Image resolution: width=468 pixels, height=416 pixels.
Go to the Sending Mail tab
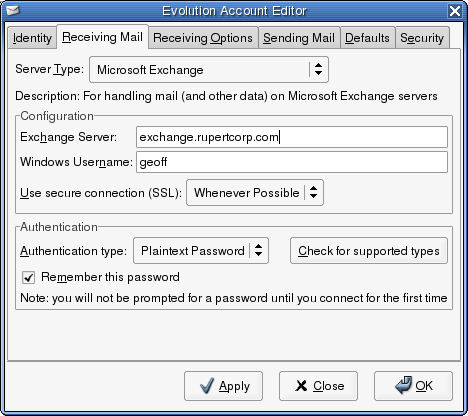tap(299, 38)
